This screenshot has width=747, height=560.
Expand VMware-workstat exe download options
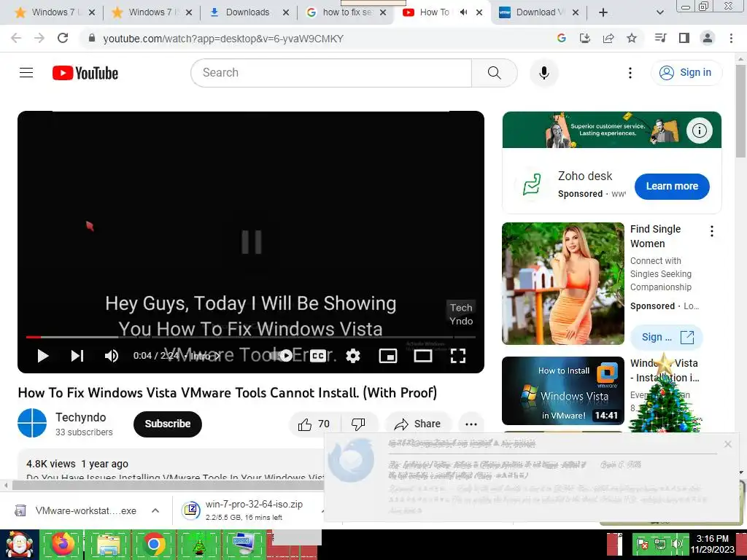(155, 510)
